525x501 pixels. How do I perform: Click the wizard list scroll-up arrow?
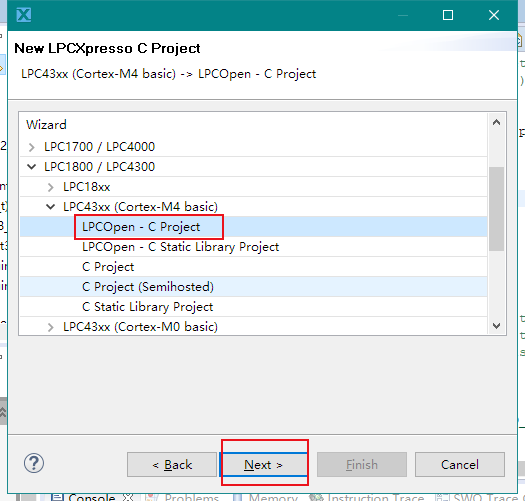click(x=497, y=123)
